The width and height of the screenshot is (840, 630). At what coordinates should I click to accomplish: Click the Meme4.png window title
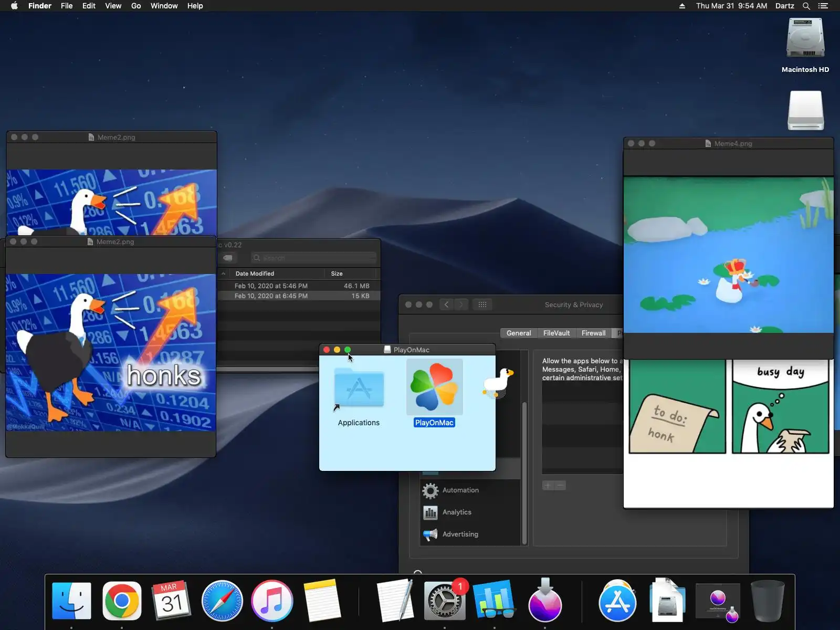click(x=733, y=143)
